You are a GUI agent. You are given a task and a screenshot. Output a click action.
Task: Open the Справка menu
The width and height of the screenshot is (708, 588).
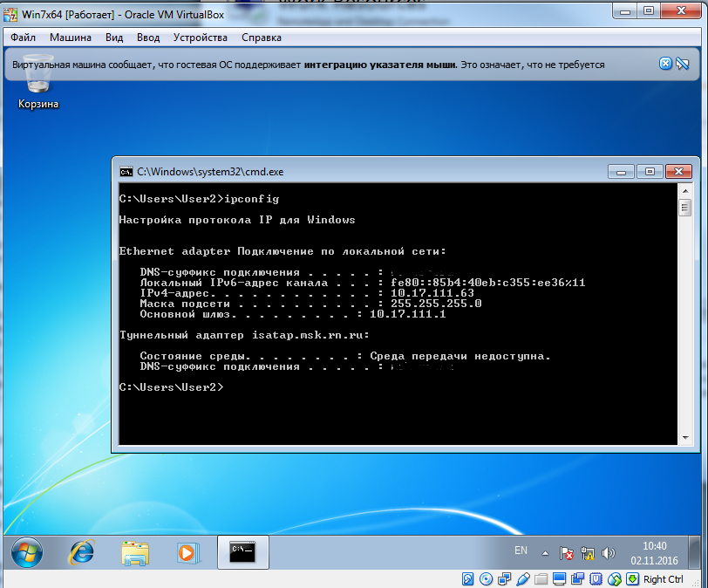[262, 38]
